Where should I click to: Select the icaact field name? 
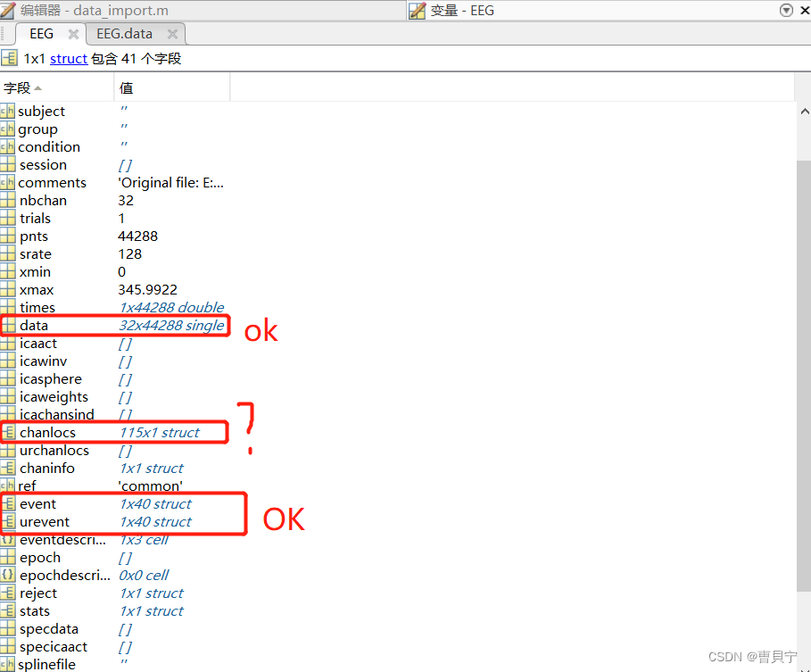[38, 344]
